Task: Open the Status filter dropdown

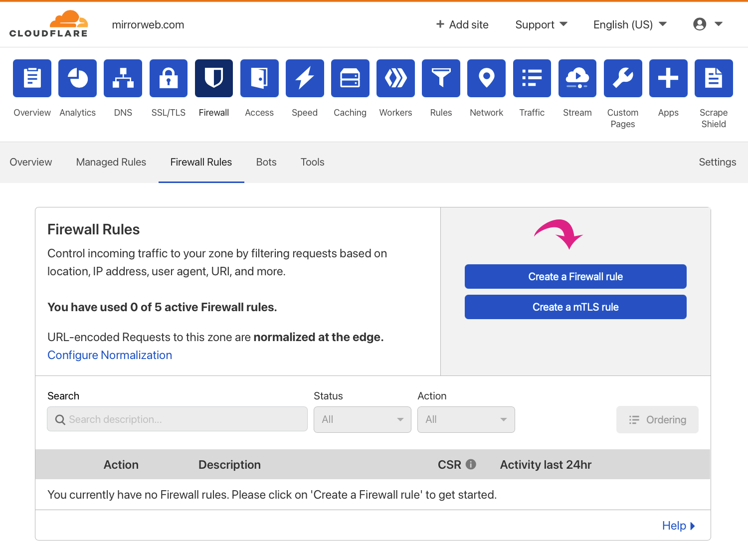Action: pyautogui.click(x=363, y=419)
